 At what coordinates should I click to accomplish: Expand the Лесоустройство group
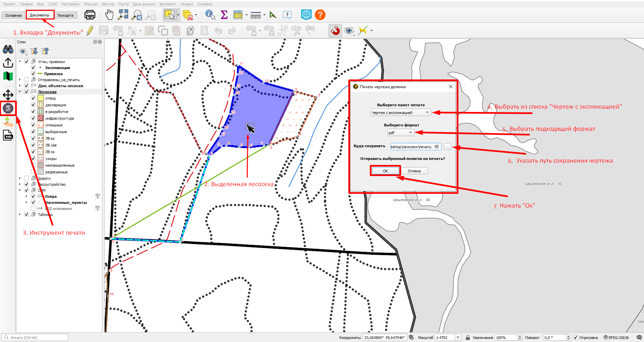coord(20,184)
